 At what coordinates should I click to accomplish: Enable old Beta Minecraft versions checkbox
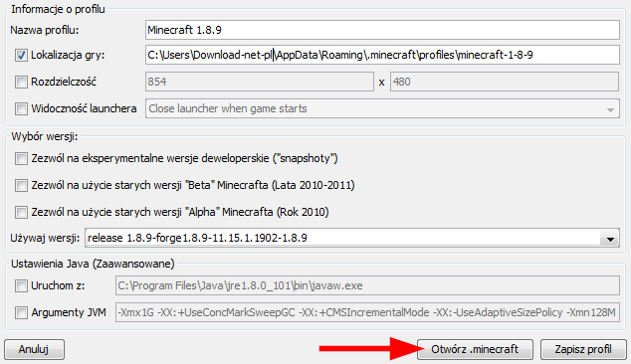21,185
